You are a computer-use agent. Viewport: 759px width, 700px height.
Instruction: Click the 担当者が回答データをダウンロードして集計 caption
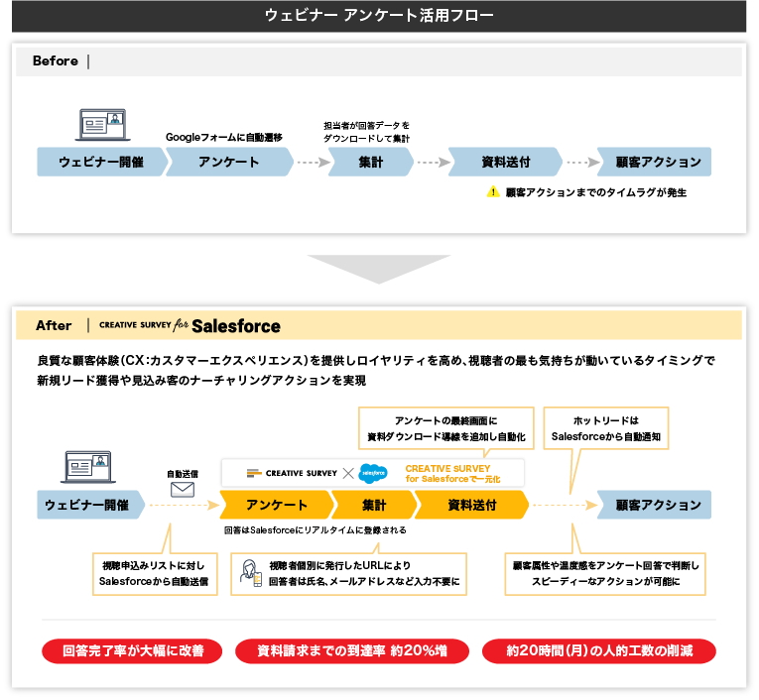pos(366,132)
